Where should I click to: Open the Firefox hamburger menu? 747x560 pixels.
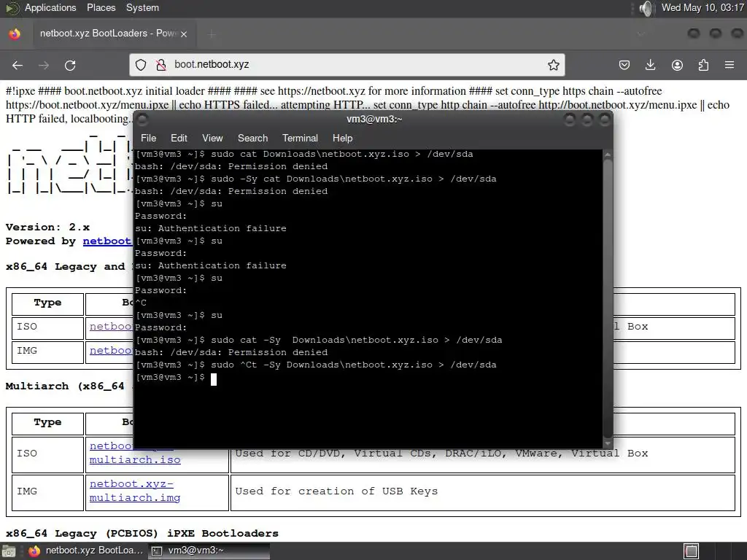pos(729,65)
